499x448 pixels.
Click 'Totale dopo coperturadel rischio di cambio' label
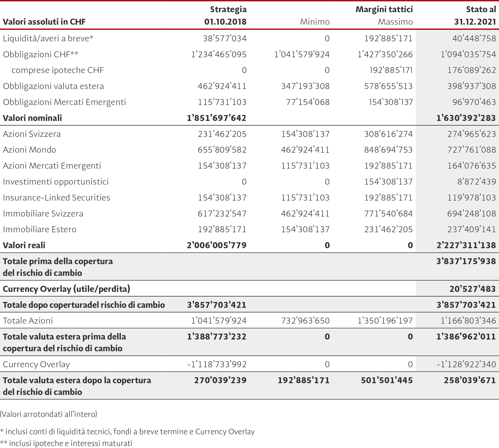pyautogui.click(x=84, y=305)
